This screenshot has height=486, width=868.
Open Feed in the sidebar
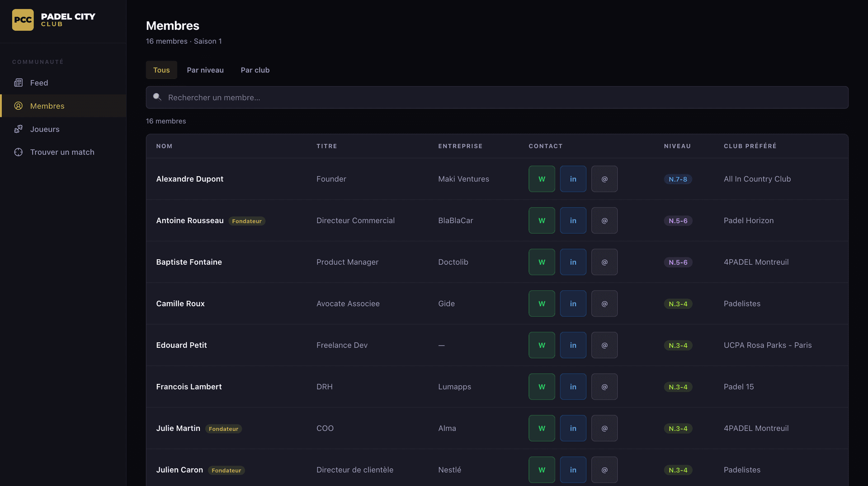(63, 83)
